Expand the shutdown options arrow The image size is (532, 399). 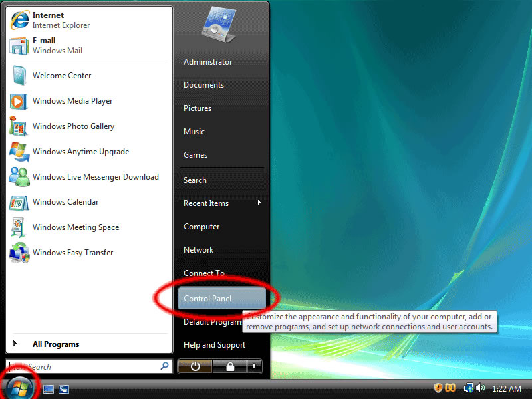(255, 366)
